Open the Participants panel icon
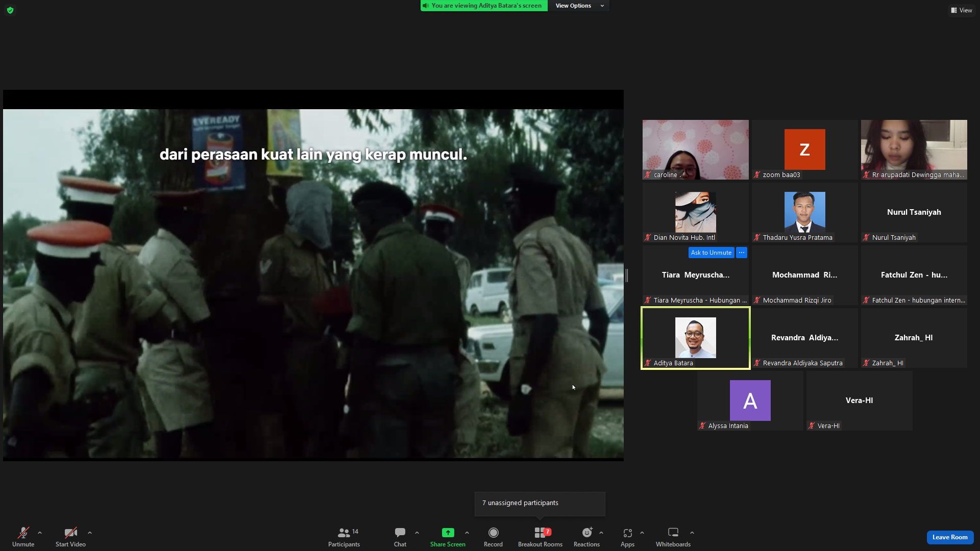This screenshot has width=980, height=551. click(x=344, y=533)
